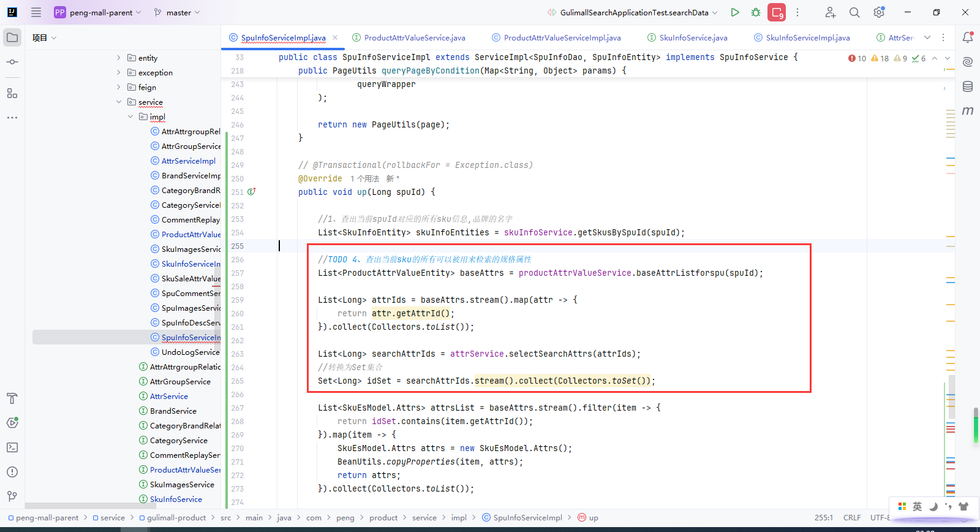
Task: Open SkuImagesService interface in tree
Action: click(176, 484)
